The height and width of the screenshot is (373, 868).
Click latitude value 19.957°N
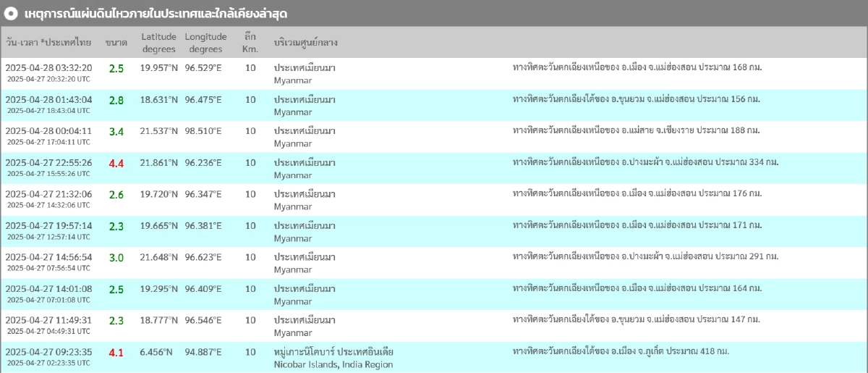(159, 68)
